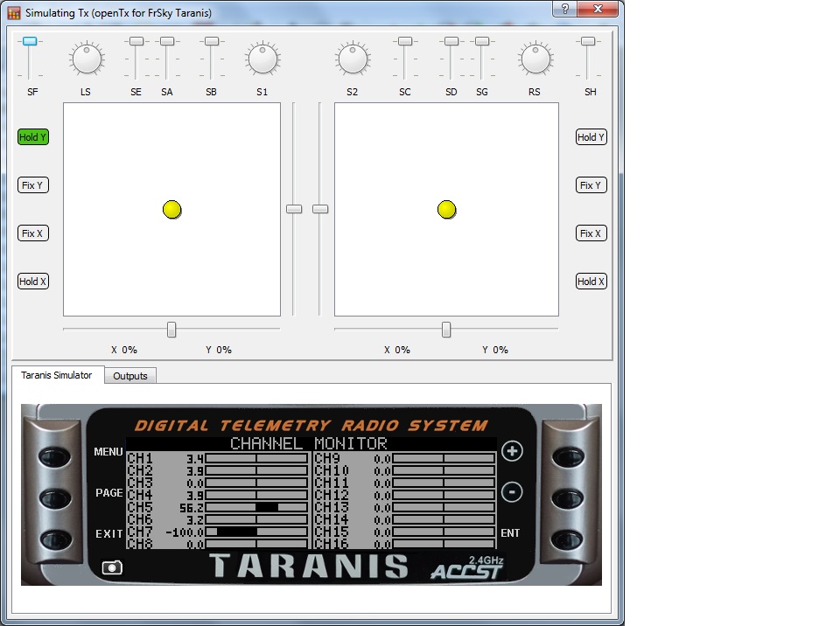Click the minus circle icon on the radio
Image resolution: width=840 pixels, height=626 pixels.
[x=512, y=491]
